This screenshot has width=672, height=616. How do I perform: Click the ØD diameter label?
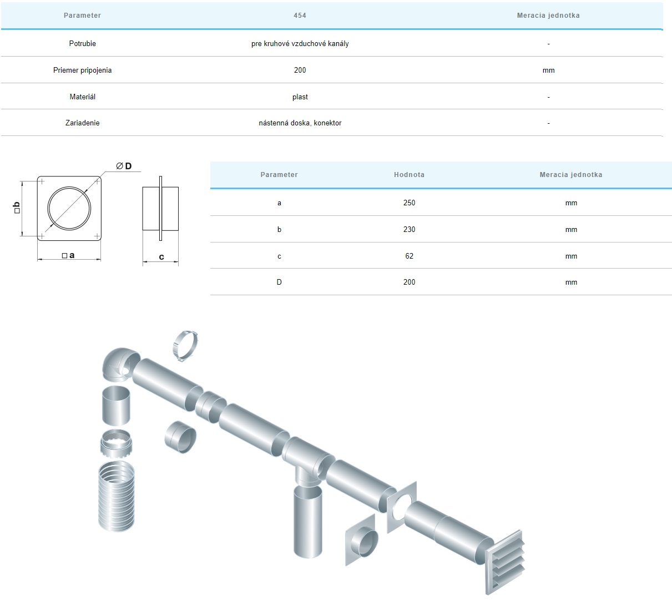tap(124, 166)
